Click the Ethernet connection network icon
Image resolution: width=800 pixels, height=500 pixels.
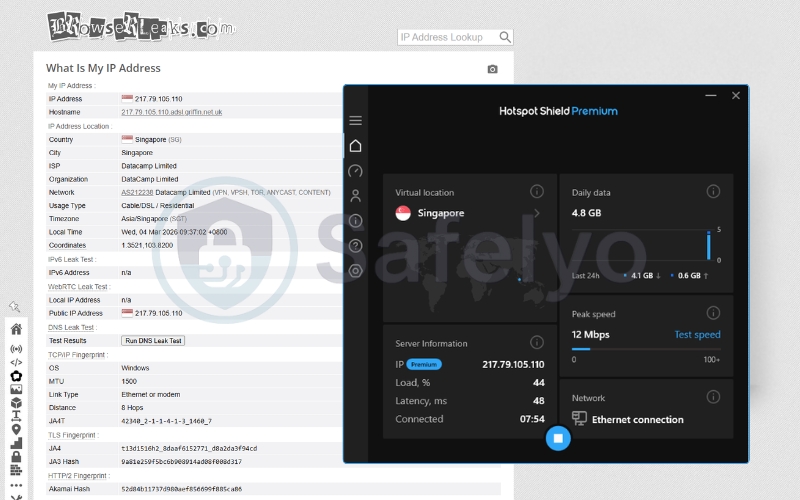coord(579,418)
